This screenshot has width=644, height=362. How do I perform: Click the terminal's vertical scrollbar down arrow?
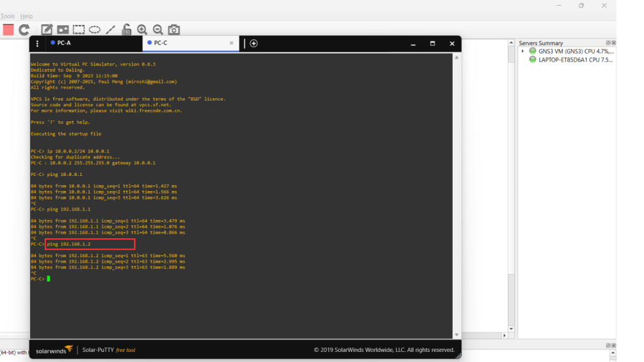point(457,335)
